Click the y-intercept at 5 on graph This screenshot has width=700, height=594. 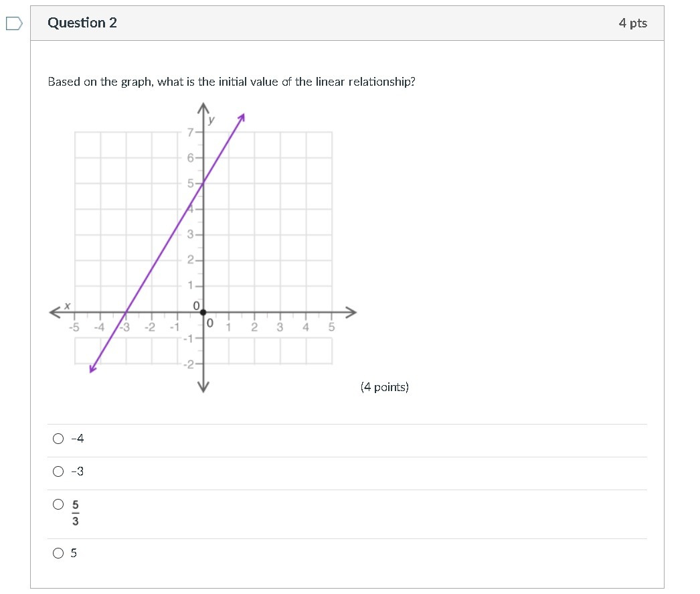tap(203, 183)
